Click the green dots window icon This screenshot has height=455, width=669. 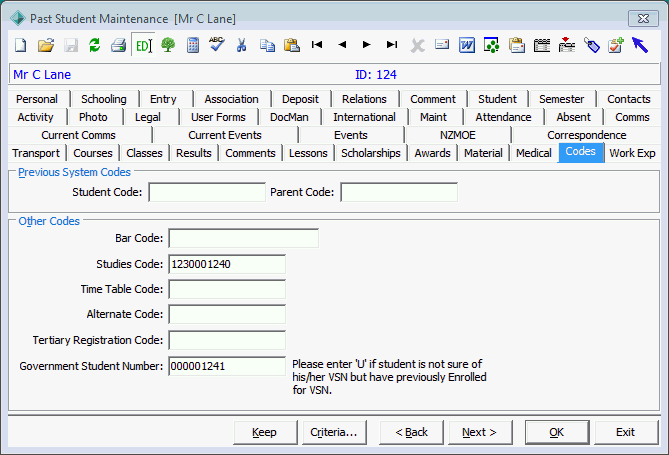point(492,45)
